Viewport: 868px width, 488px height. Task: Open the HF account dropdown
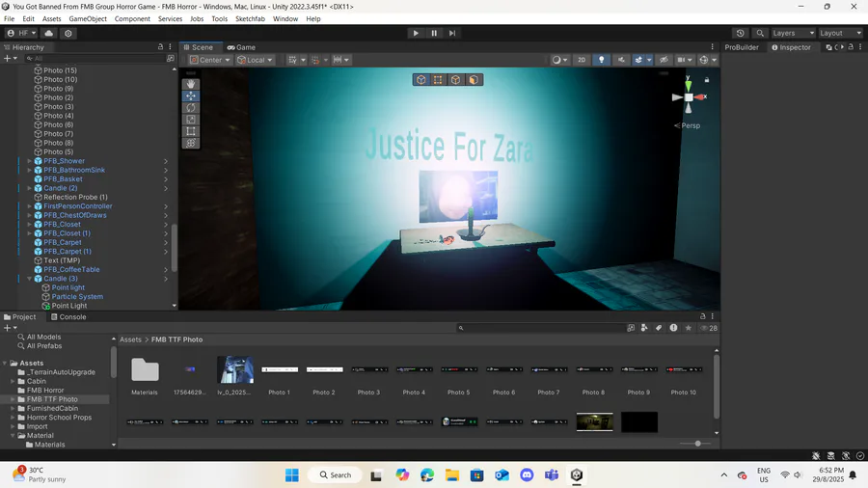pos(21,33)
